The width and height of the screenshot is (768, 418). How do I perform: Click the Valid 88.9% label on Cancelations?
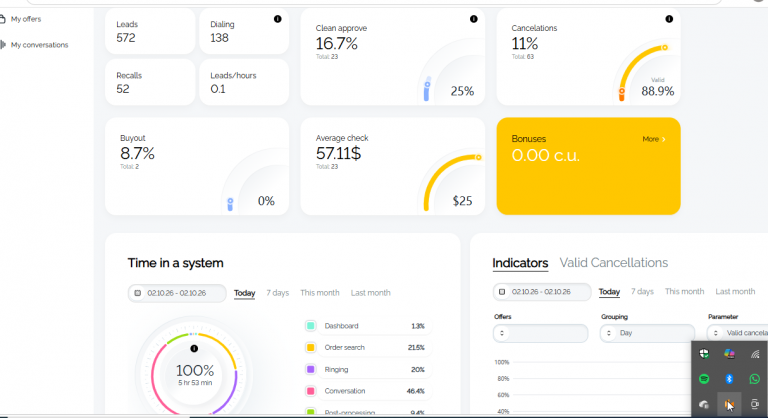tap(657, 88)
